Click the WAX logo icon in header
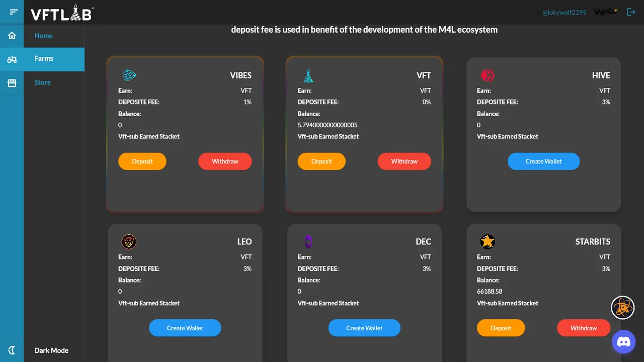The width and height of the screenshot is (644, 362). click(606, 12)
